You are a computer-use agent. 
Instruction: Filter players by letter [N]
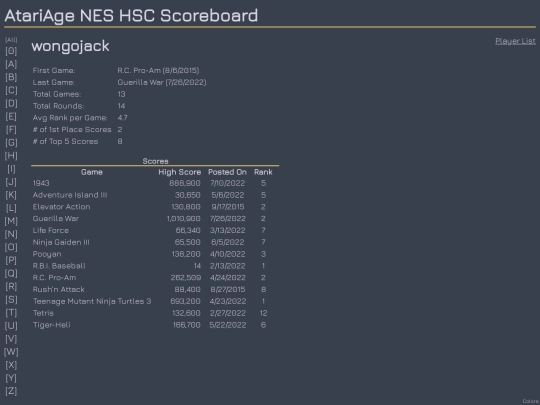(x=11, y=234)
